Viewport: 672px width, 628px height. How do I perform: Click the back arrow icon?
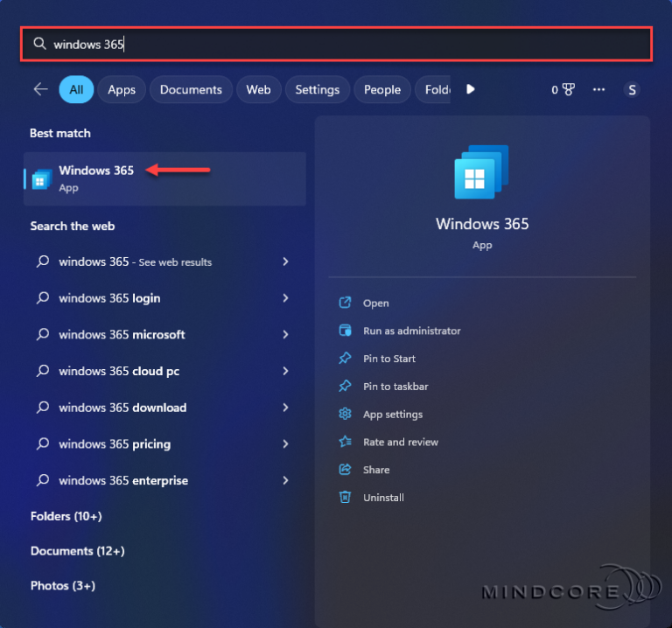[41, 89]
